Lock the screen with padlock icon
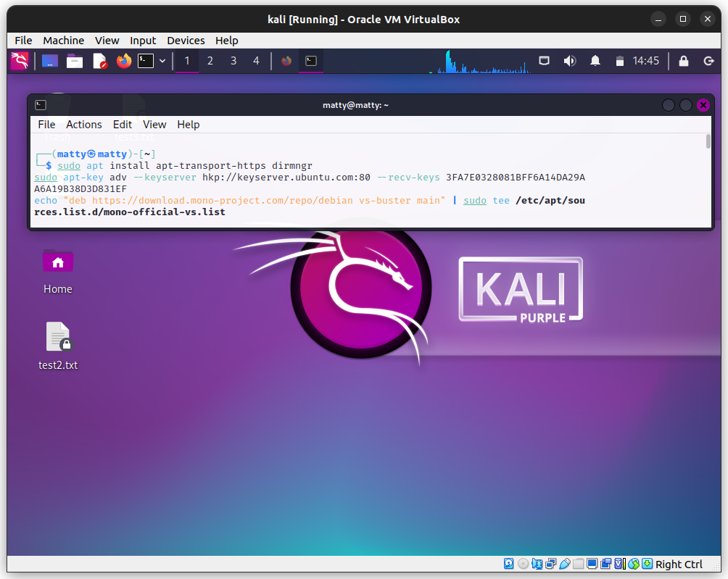The width and height of the screenshot is (728, 579). tap(684, 61)
